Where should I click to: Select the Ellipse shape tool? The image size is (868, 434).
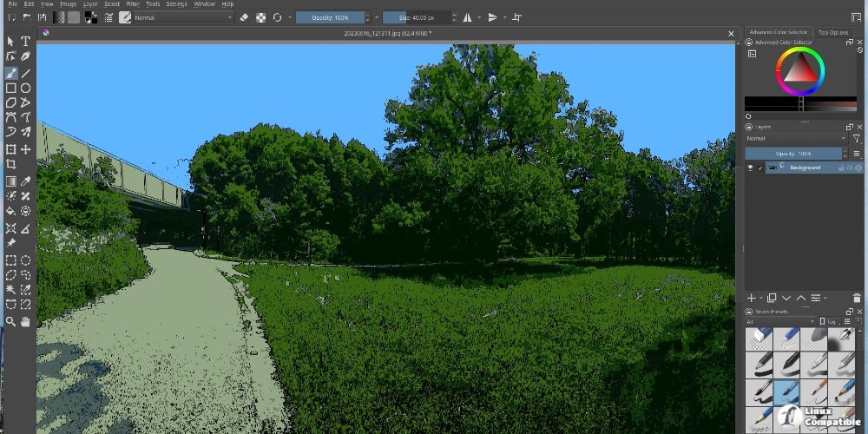click(x=26, y=88)
